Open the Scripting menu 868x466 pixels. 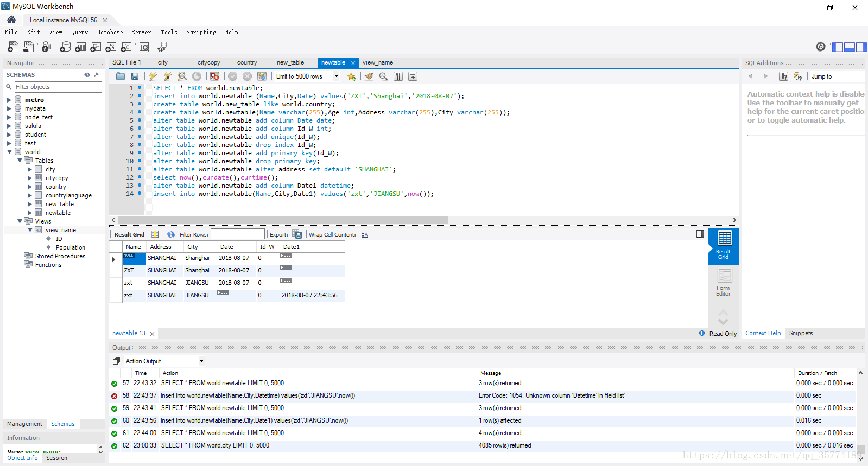click(201, 33)
